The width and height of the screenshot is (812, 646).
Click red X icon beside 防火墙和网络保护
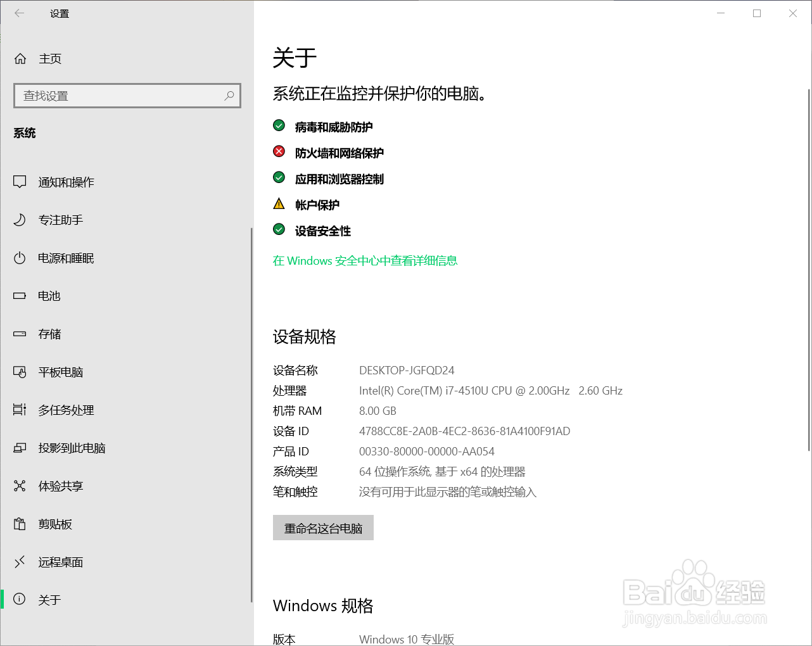click(279, 151)
